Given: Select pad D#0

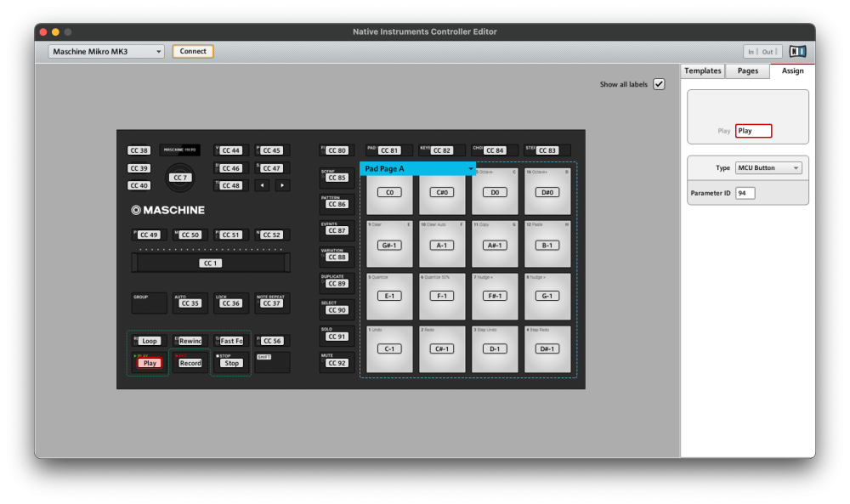Looking at the screenshot, I should point(547,192).
